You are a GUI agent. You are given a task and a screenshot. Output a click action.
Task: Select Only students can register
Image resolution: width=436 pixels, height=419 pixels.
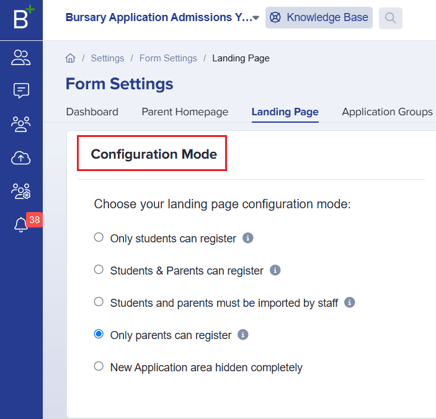tap(99, 237)
